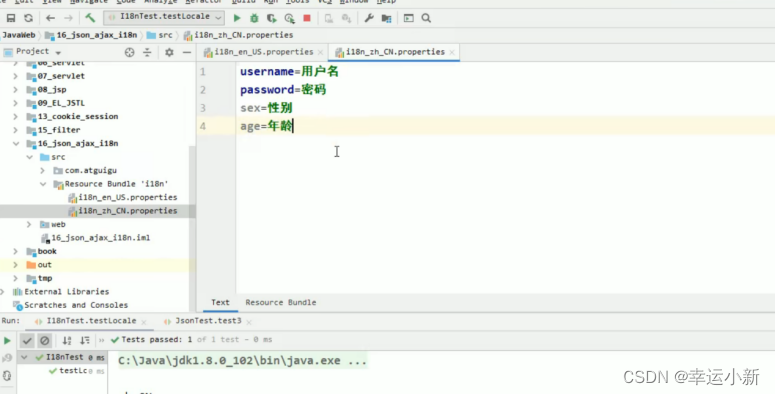Collapse Resource Bundle 'i18n' node
Image resolution: width=775 pixels, height=395 pixels.
[43, 184]
